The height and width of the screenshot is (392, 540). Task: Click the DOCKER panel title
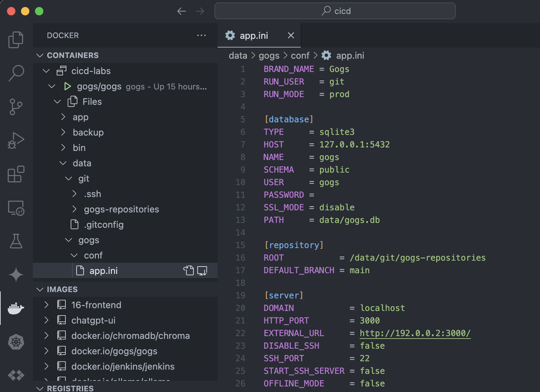click(x=63, y=35)
